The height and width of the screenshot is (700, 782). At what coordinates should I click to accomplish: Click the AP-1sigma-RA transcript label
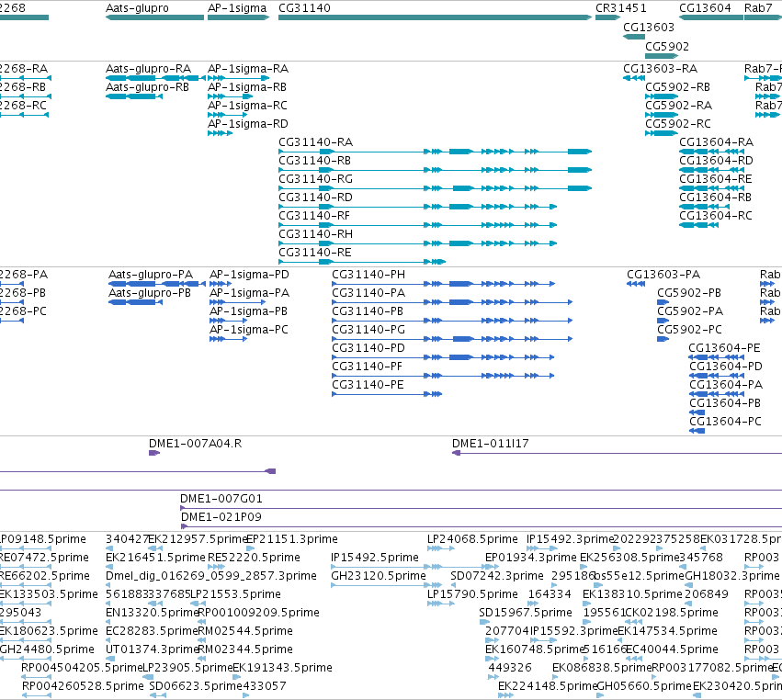point(248,69)
